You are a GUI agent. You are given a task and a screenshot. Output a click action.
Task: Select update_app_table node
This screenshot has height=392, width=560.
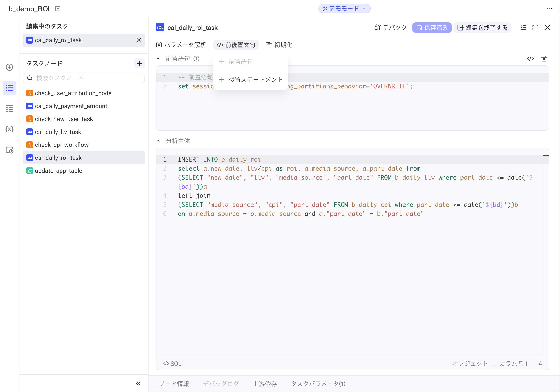84,171
